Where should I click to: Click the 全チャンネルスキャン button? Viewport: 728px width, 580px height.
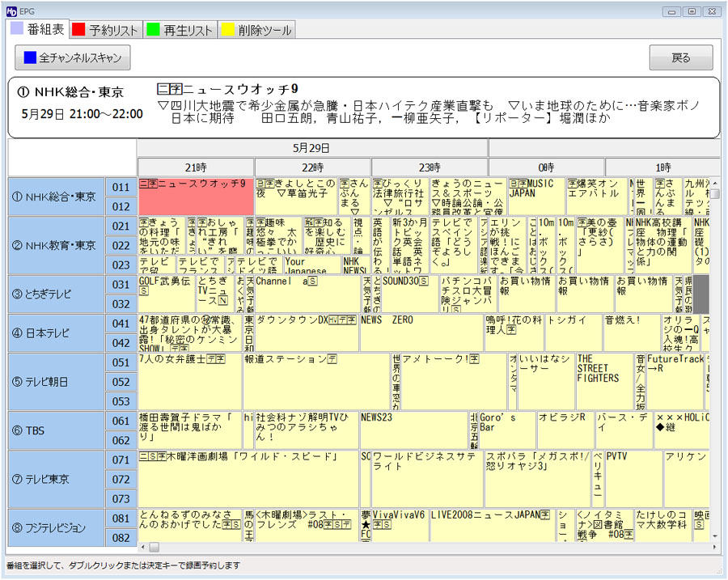73,57
